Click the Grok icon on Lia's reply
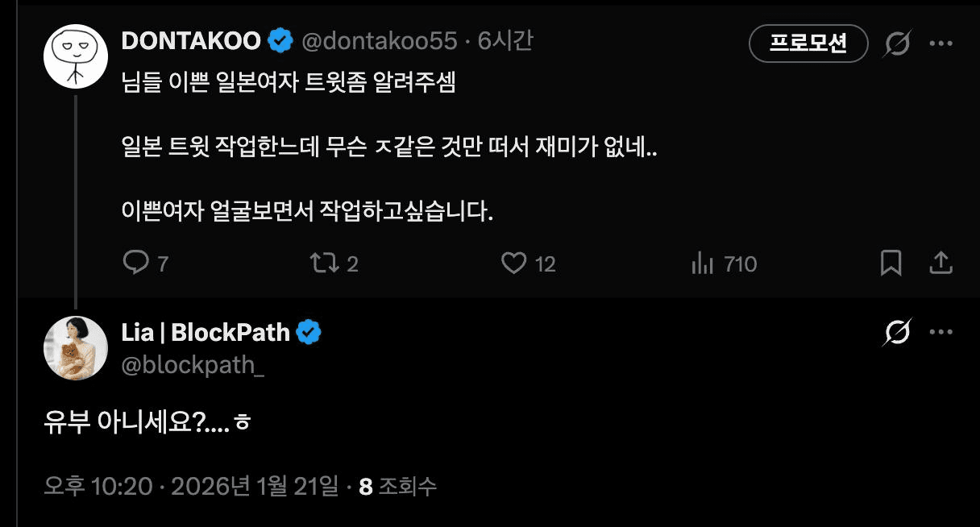The image size is (980, 527). (896, 332)
